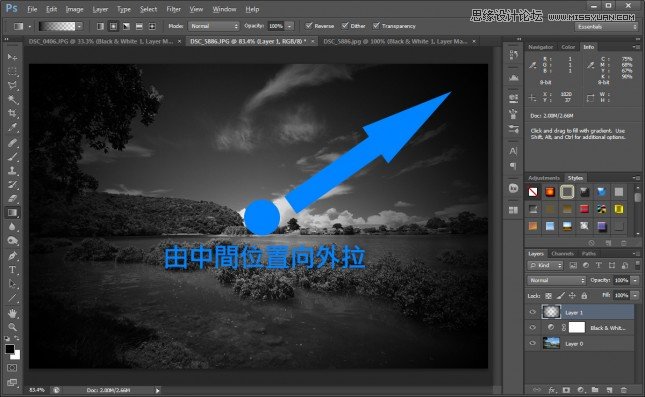
Task: Open Essentials workspace dropdown
Action: [606, 27]
